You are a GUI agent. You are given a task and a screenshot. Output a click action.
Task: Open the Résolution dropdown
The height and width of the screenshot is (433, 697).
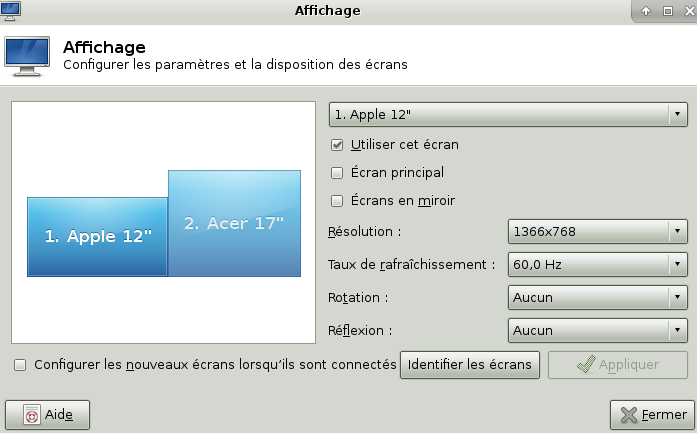[x=597, y=233]
